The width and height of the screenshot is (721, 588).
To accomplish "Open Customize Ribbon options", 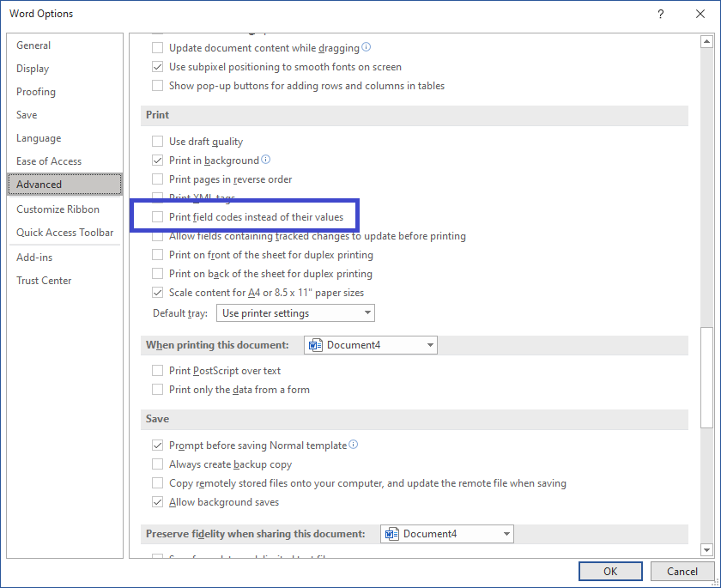I will click(65, 209).
